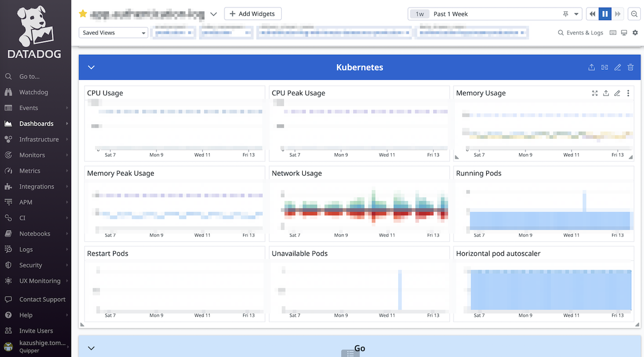Open the Saved Views dropdown
644x357 pixels.
[113, 33]
